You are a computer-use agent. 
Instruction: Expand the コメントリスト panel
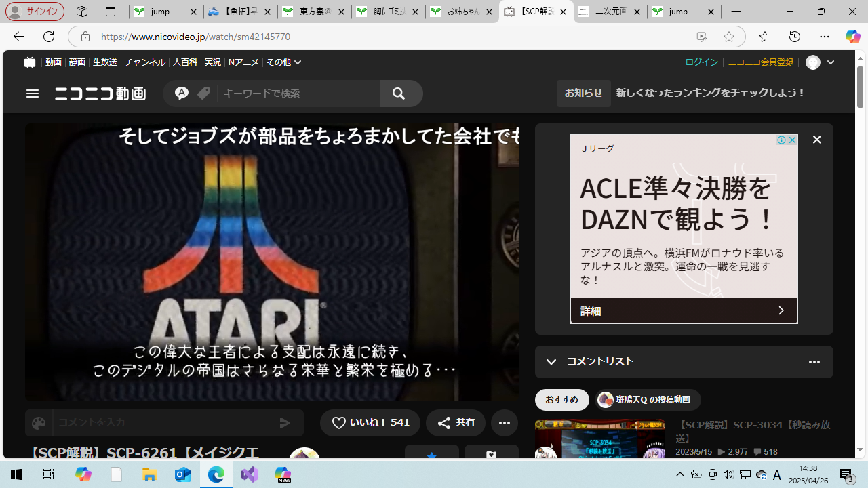551,362
